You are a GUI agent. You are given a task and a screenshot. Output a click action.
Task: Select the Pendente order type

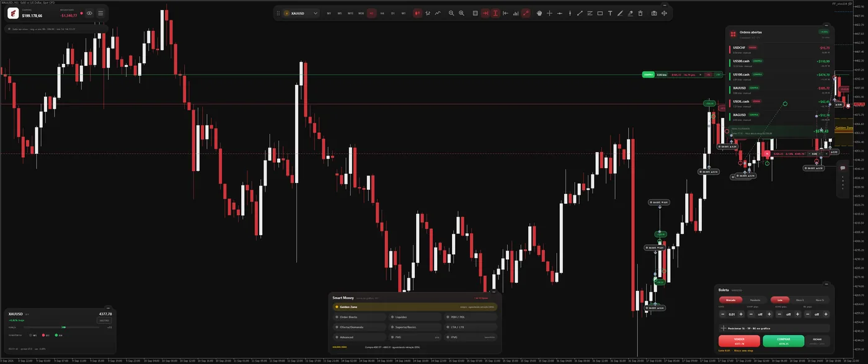pos(755,300)
